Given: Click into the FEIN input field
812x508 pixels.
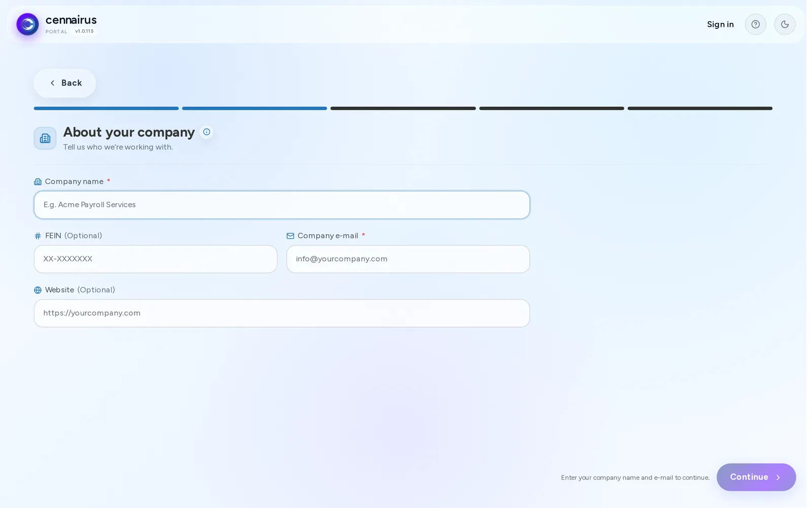Looking at the screenshot, I should coord(155,259).
